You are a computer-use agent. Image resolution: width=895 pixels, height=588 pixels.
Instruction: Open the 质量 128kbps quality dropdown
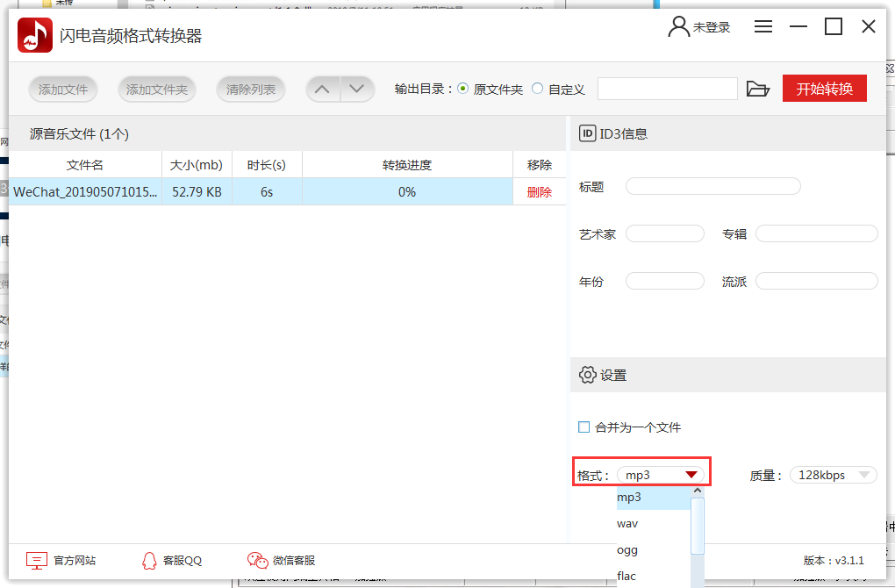(x=832, y=474)
